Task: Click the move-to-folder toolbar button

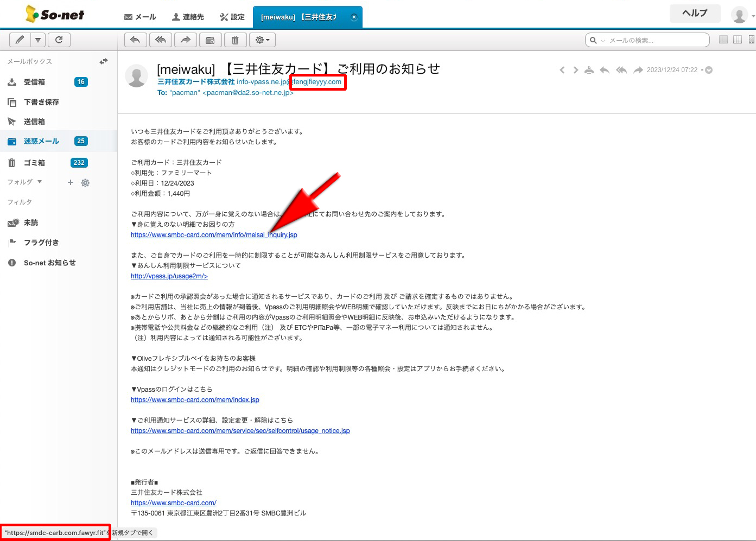Action: [210, 40]
